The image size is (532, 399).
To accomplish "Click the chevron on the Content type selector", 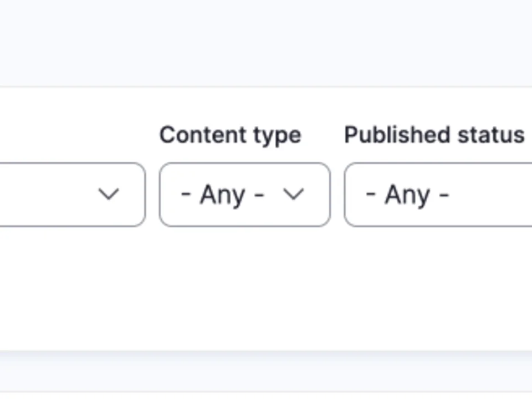I will click(x=294, y=194).
